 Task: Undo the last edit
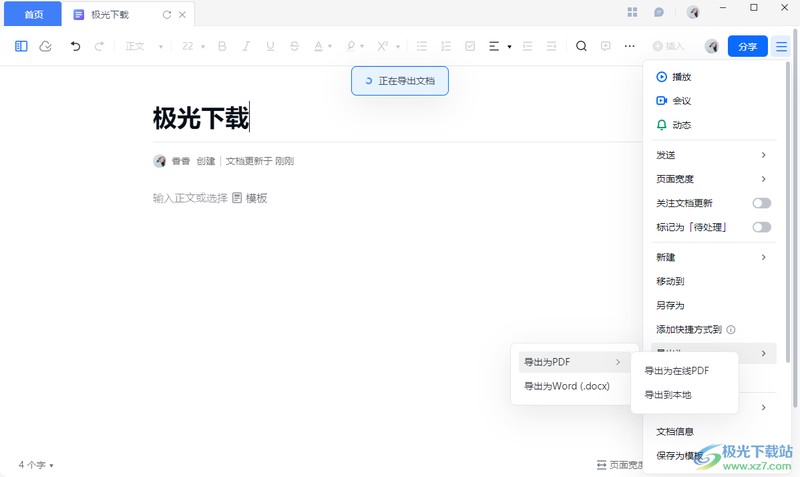76,46
